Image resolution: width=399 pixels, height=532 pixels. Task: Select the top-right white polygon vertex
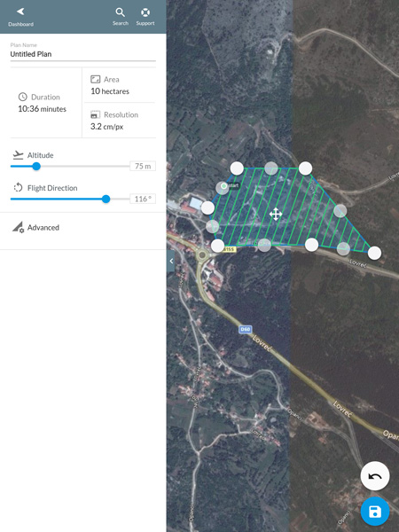[305, 168]
